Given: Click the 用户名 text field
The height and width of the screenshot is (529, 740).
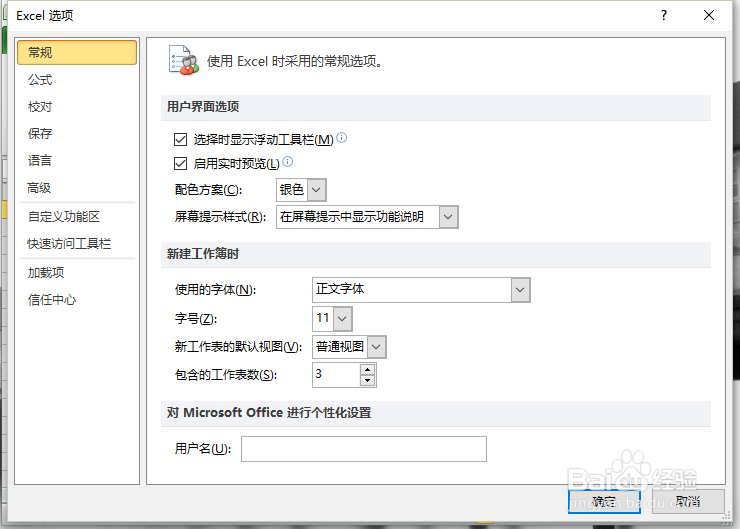Looking at the screenshot, I should [x=364, y=449].
